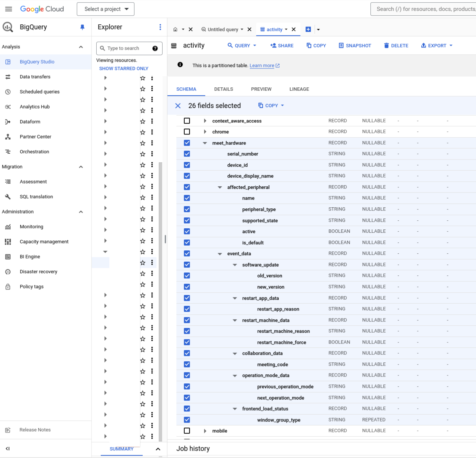
Task: Expand the context_aware_access record
Action: click(205, 121)
